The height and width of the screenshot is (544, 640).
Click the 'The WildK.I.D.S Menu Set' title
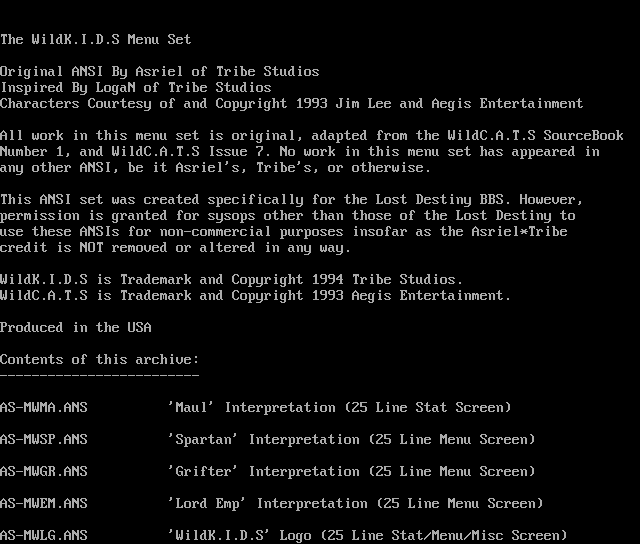(96, 40)
